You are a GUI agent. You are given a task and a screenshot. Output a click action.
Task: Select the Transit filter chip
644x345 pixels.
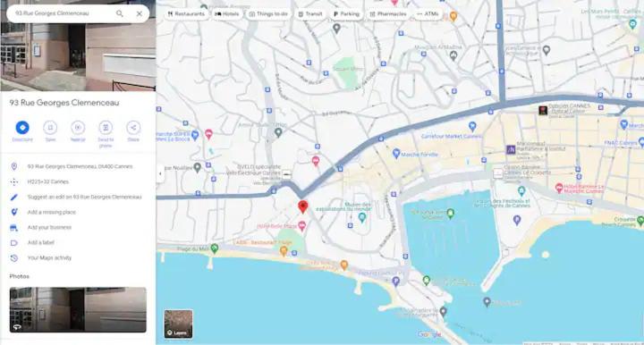(x=310, y=14)
